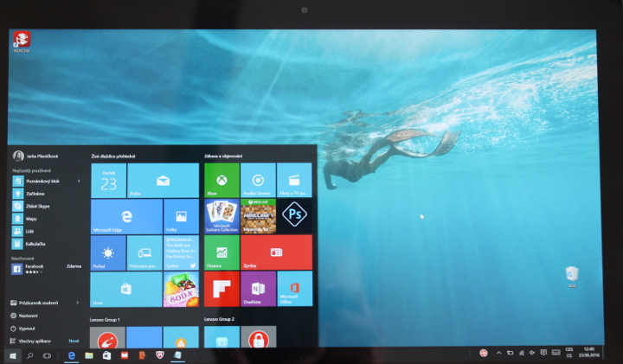Image resolution: width=623 pixels, height=364 pixels.
Task: Open the network Wi-Fi tray icon
Action: [x=521, y=353]
